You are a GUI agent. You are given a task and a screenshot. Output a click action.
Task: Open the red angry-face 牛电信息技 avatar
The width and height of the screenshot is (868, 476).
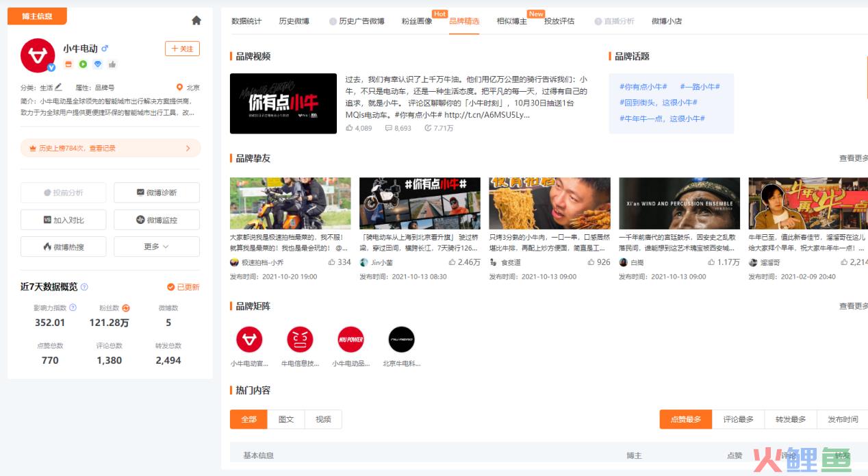300,340
